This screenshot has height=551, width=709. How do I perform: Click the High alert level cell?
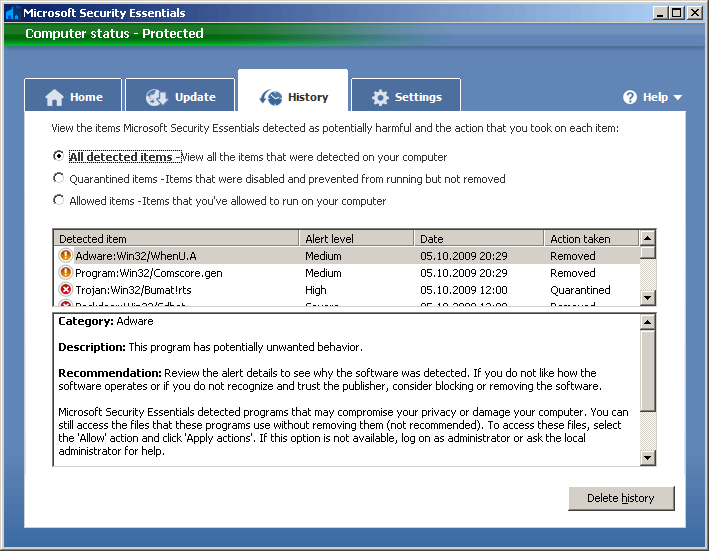pos(316,290)
